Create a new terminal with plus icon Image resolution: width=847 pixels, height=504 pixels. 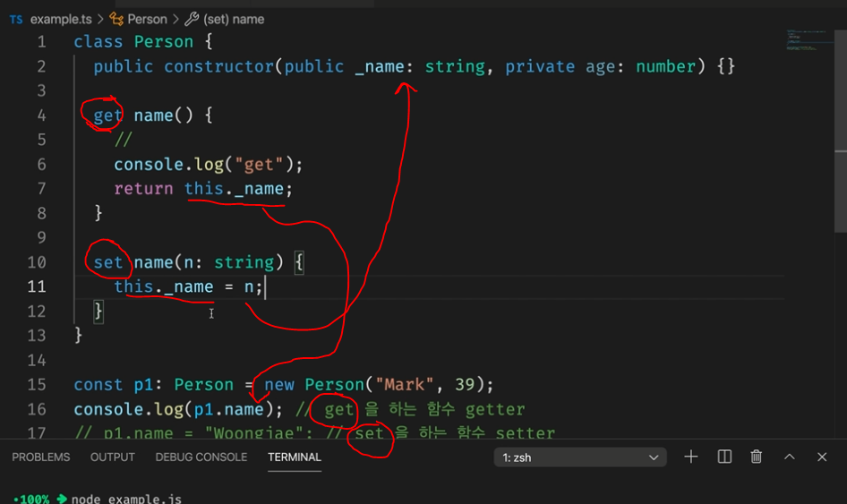[691, 457]
